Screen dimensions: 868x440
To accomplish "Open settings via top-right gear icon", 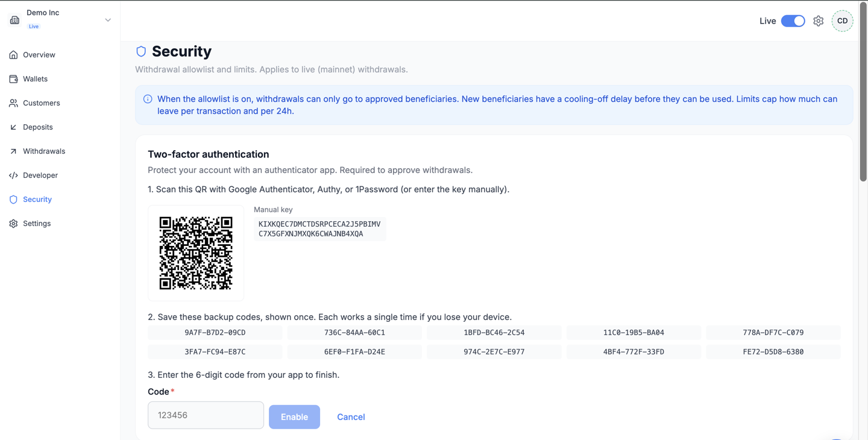I will (818, 21).
